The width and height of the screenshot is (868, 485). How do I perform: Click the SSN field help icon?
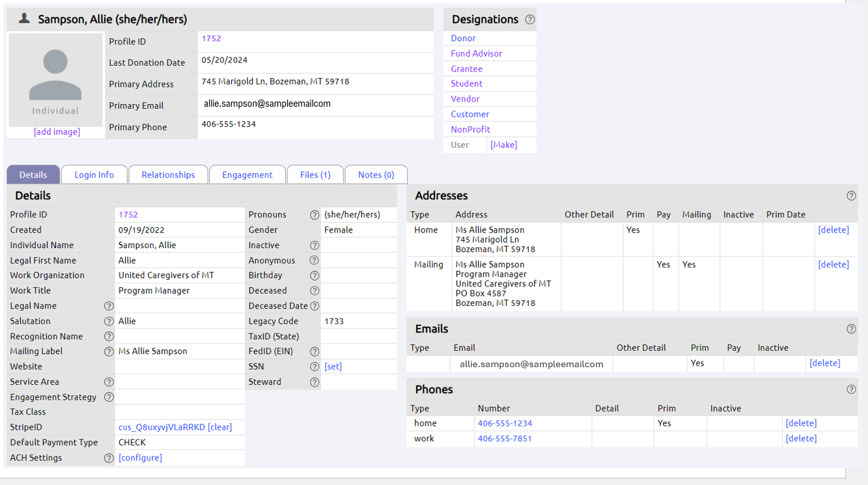[x=315, y=367]
